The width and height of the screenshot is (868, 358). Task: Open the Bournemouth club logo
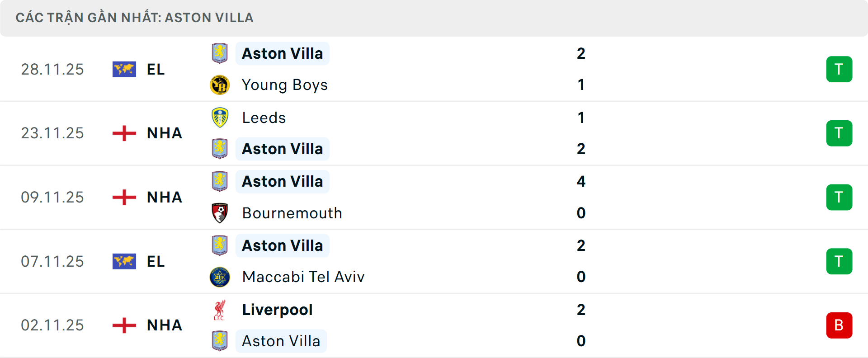[220, 213]
